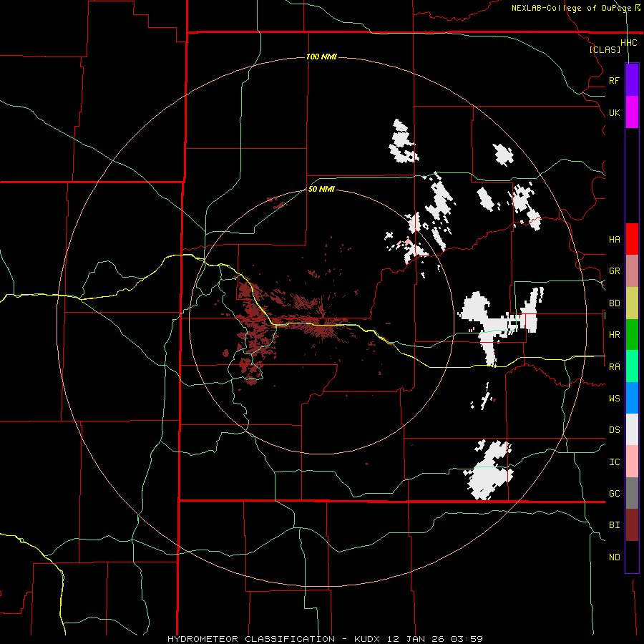Click the GR legend color swatch
Image resolution: width=644 pixels, height=644 pixels.
click(632, 271)
